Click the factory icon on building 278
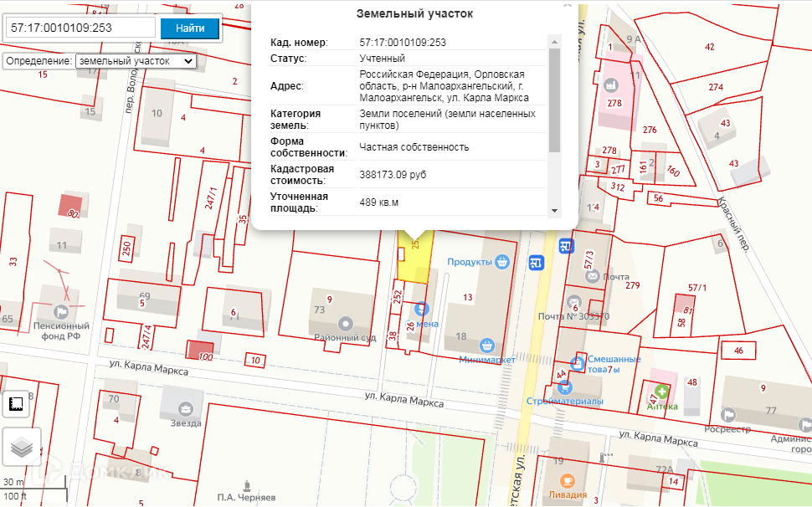The image size is (812, 507). 611,86
